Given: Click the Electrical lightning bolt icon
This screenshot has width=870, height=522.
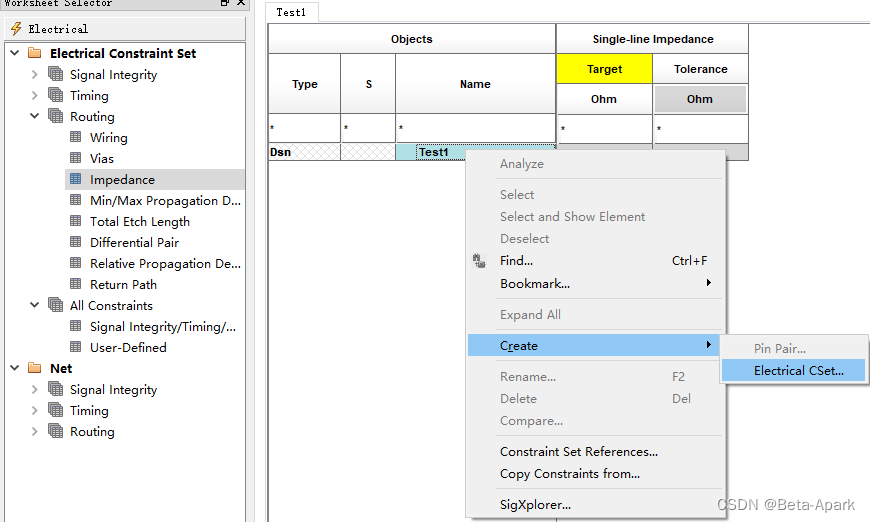Looking at the screenshot, I should pyautogui.click(x=16, y=29).
